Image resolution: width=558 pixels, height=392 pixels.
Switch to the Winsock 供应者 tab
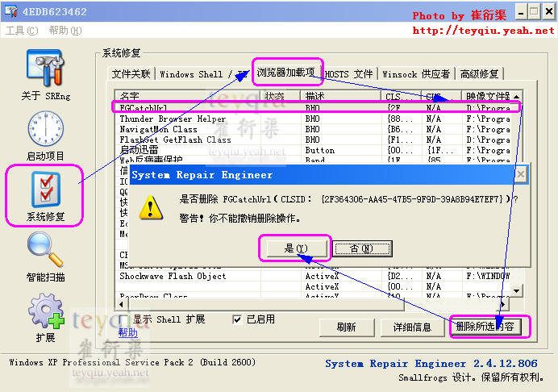coord(416,74)
